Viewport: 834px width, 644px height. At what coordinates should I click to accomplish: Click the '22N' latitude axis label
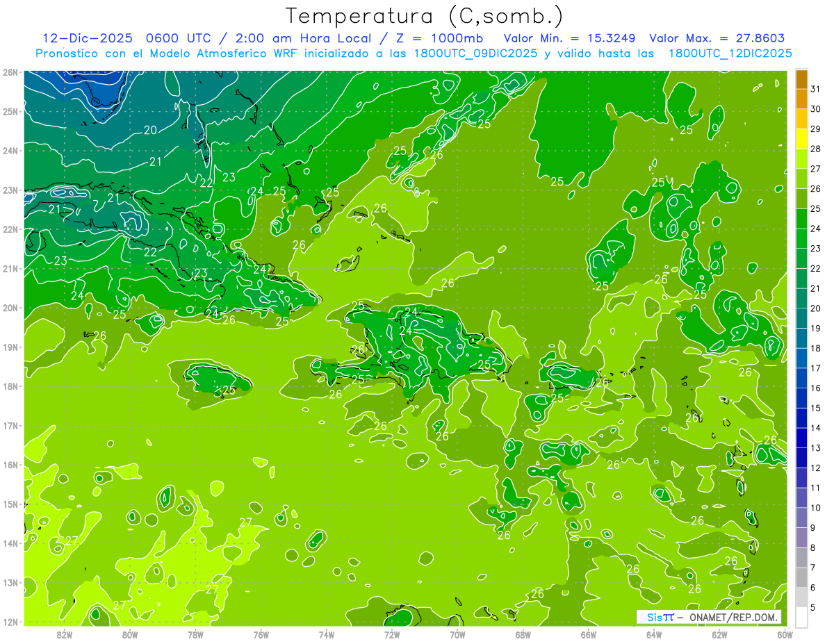coord(10,229)
